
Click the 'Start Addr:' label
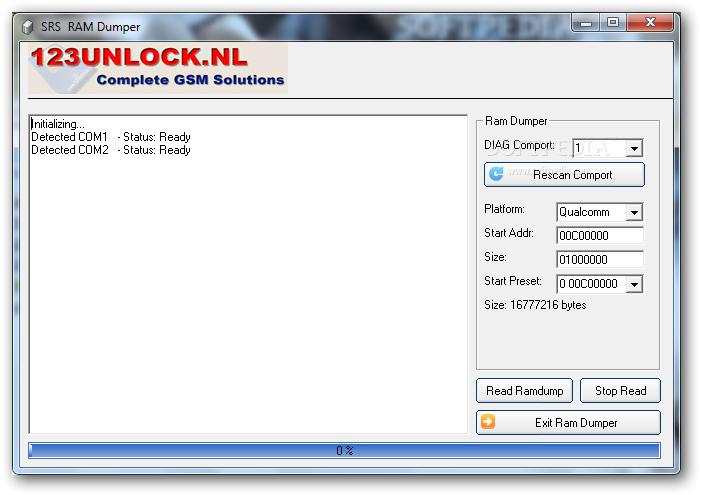click(509, 233)
